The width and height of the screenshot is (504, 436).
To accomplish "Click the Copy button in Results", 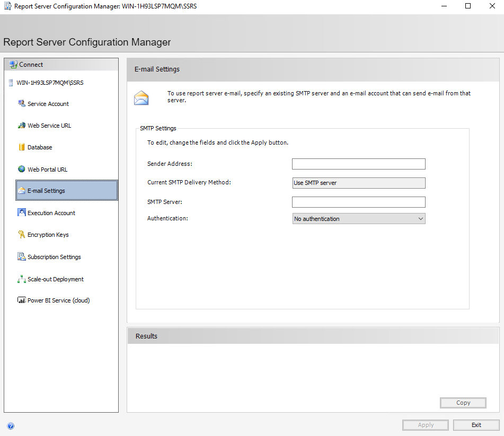I will click(x=463, y=403).
